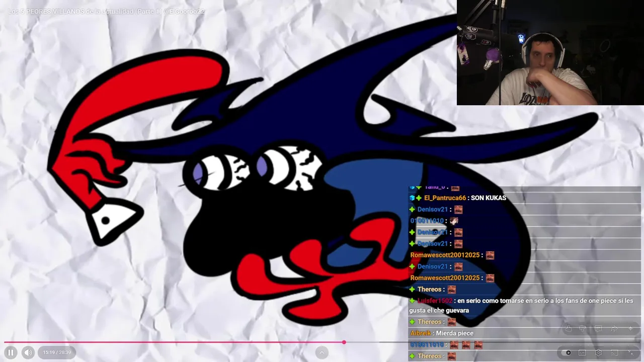Image resolution: width=644 pixels, height=362 pixels.
Task: Click the video title 'Los 5 PEORES VILLANOS'
Action: pyautogui.click(x=106, y=11)
